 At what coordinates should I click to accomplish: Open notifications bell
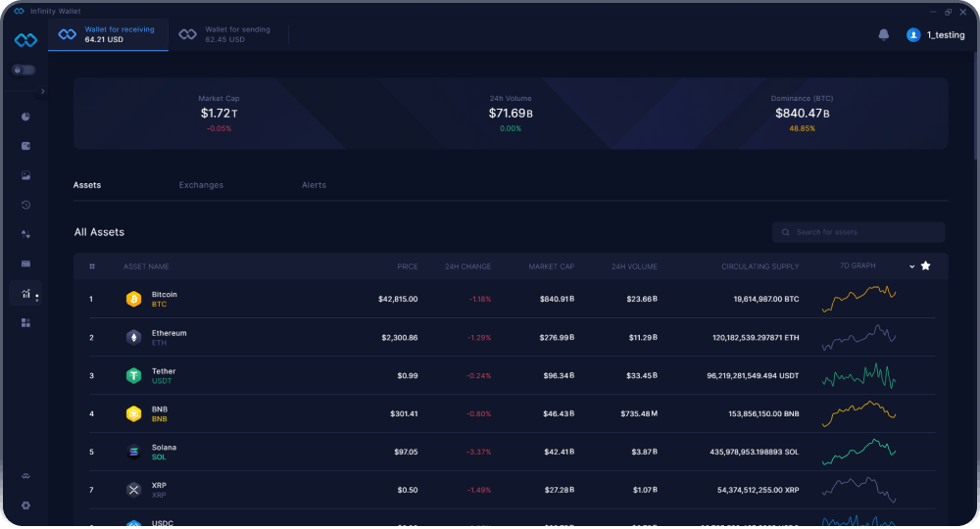[x=884, y=35]
